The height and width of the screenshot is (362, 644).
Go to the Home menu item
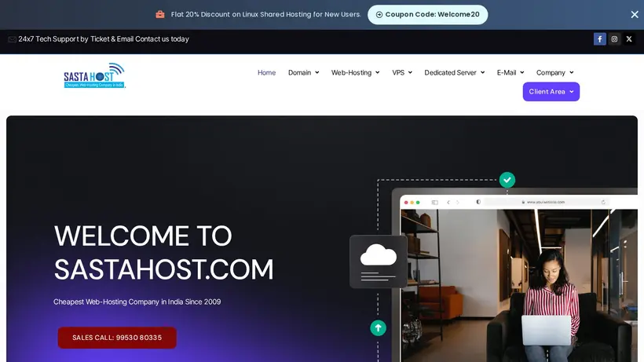[x=266, y=73]
